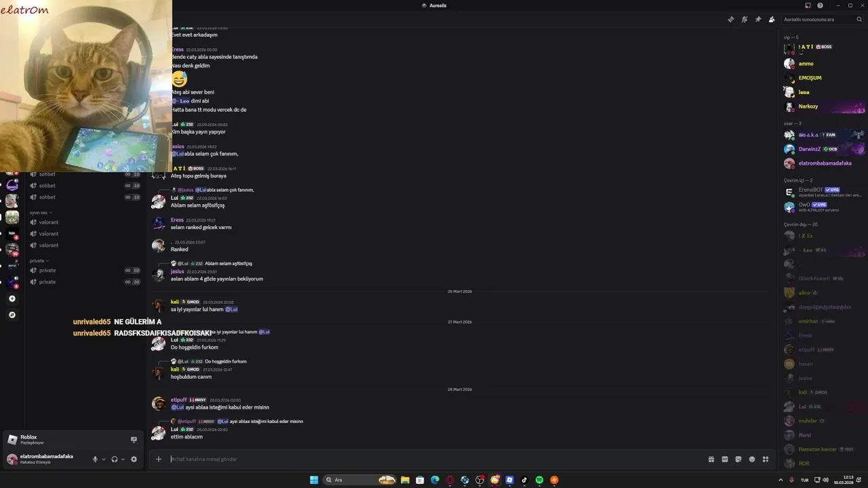Open member 'lena' in member list
The height and width of the screenshot is (488, 868).
824,92
